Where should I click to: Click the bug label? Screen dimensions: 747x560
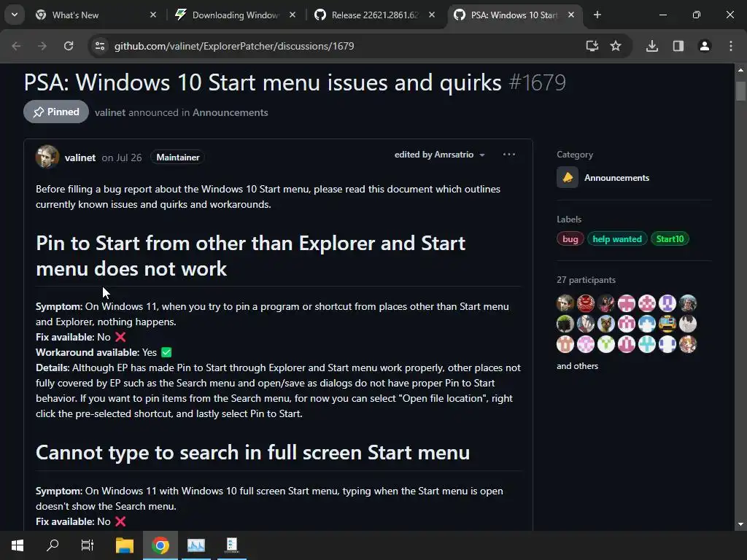point(570,239)
